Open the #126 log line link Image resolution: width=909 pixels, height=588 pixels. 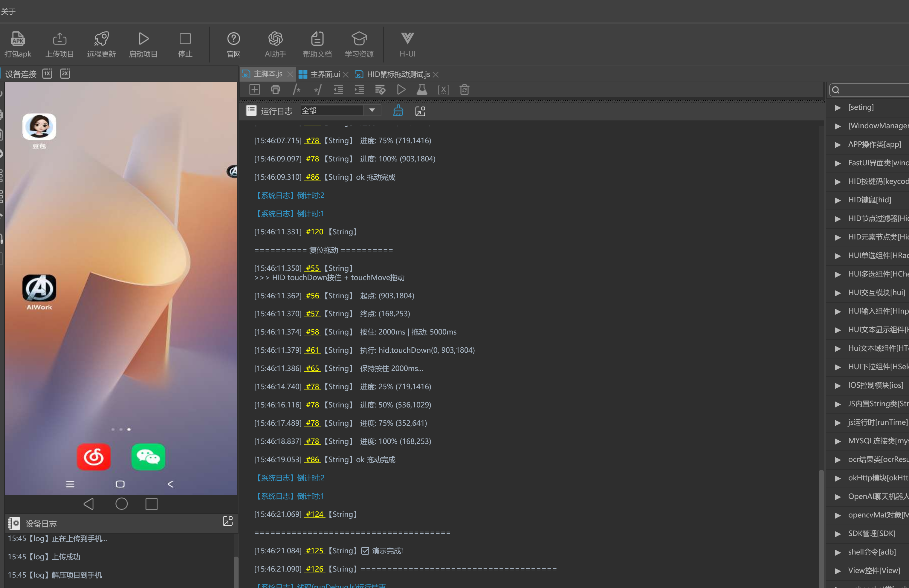point(314,569)
